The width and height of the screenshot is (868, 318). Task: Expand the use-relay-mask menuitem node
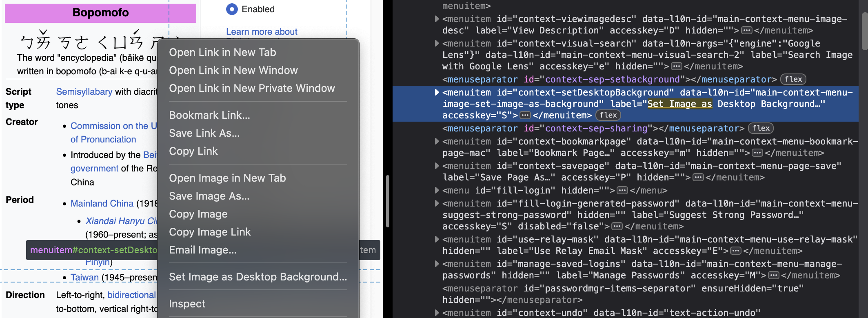pos(437,240)
